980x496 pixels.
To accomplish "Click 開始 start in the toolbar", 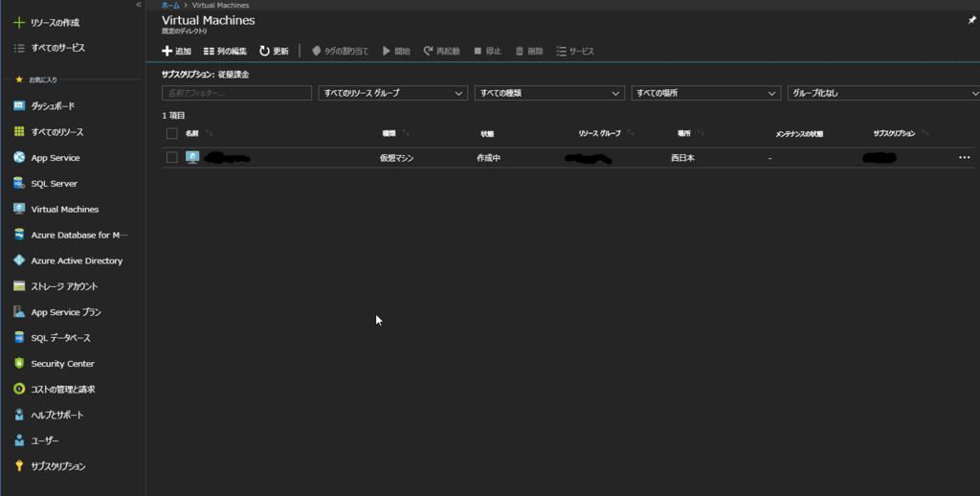I will coord(396,52).
